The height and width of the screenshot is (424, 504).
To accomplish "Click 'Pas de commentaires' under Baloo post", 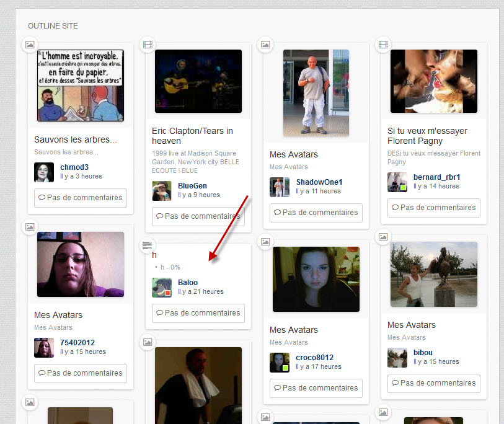I will point(198,313).
